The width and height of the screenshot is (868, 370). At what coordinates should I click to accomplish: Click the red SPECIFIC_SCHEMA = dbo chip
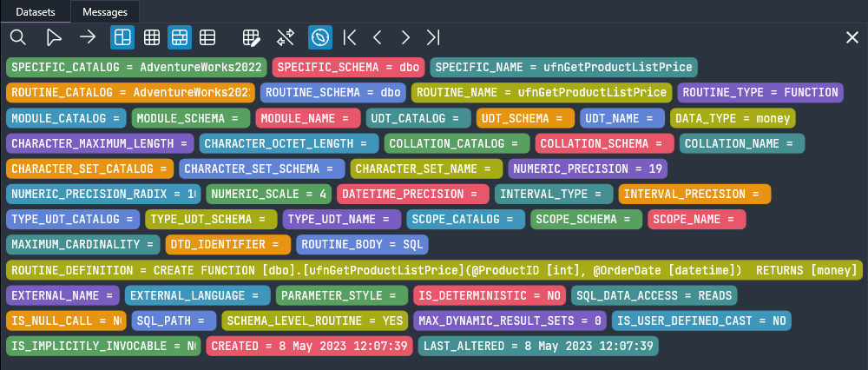348,67
